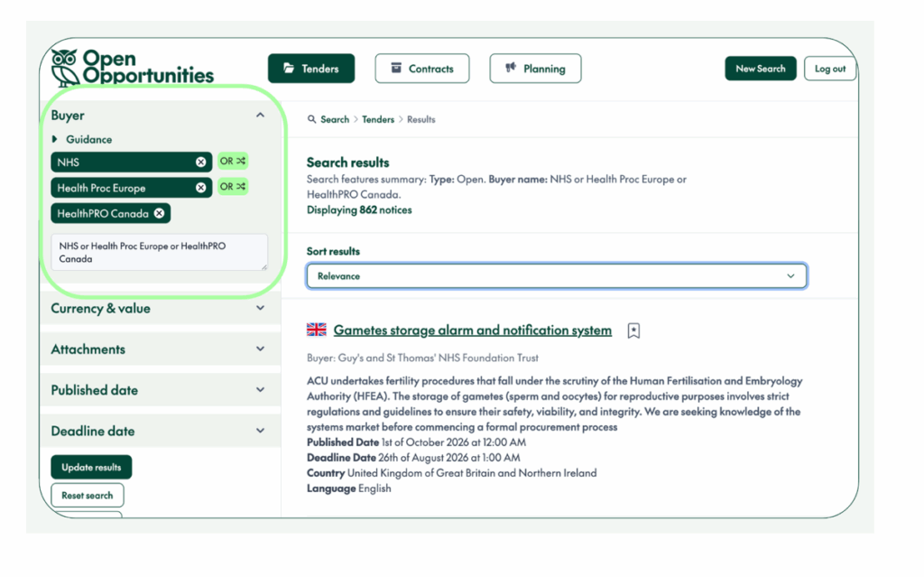Toggle the OR operator beside Health Proc Europe
The height and width of the screenshot is (577, 924).
pyautogui.click(x=233, y=188)
